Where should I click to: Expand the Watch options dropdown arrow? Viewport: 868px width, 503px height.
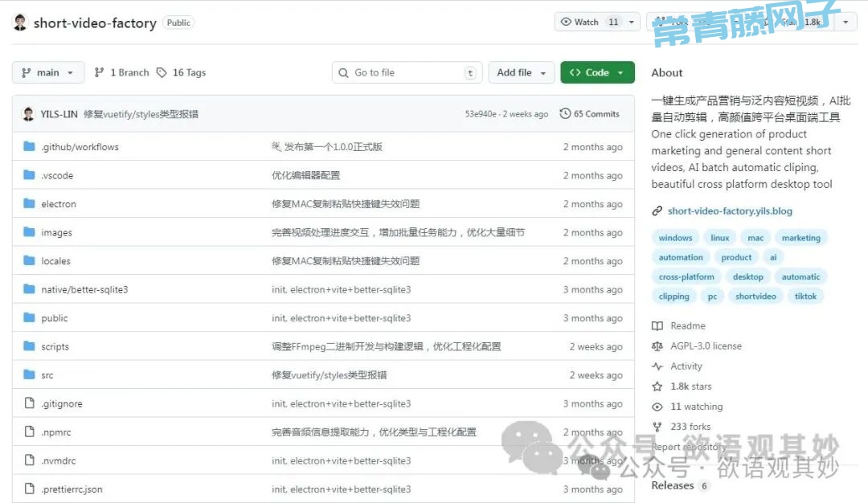[x=632, y=22]
